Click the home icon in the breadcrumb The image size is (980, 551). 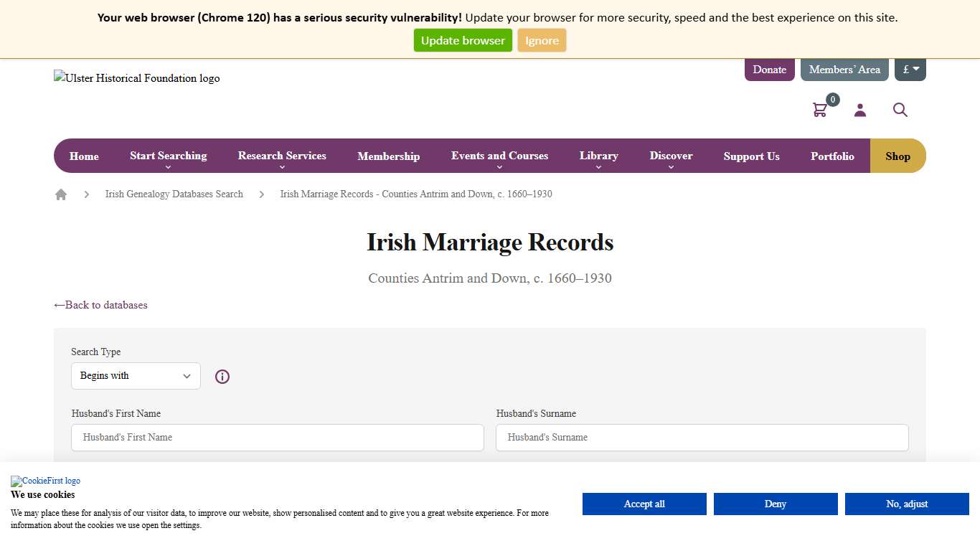click(x=61, y=194)
